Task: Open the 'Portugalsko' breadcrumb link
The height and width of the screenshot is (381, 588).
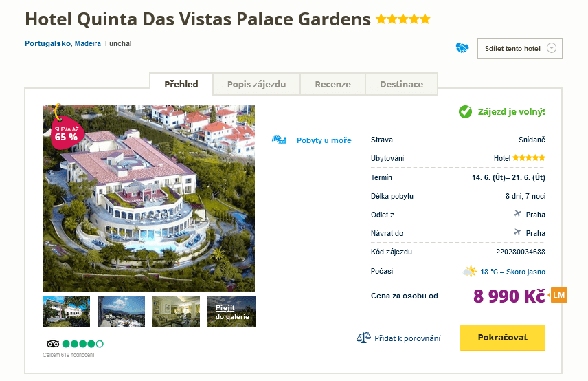Action: tap(47, 43)
